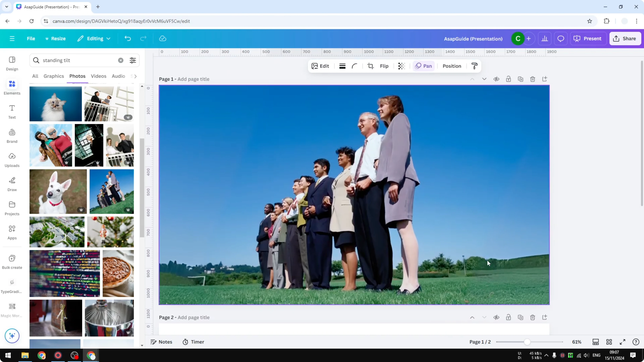
Task: Hide Page 1 with eye toggle
Action: point(496,79)
